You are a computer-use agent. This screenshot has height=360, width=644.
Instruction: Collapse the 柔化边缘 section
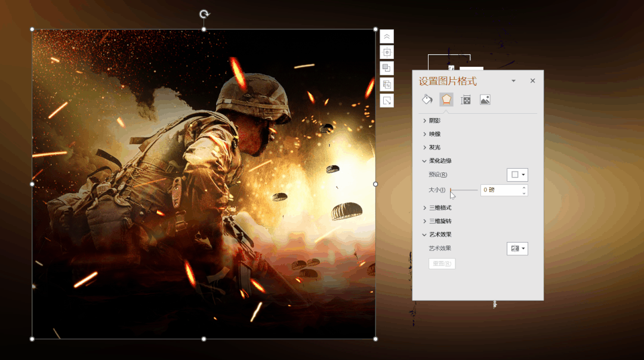click(437, 161)
